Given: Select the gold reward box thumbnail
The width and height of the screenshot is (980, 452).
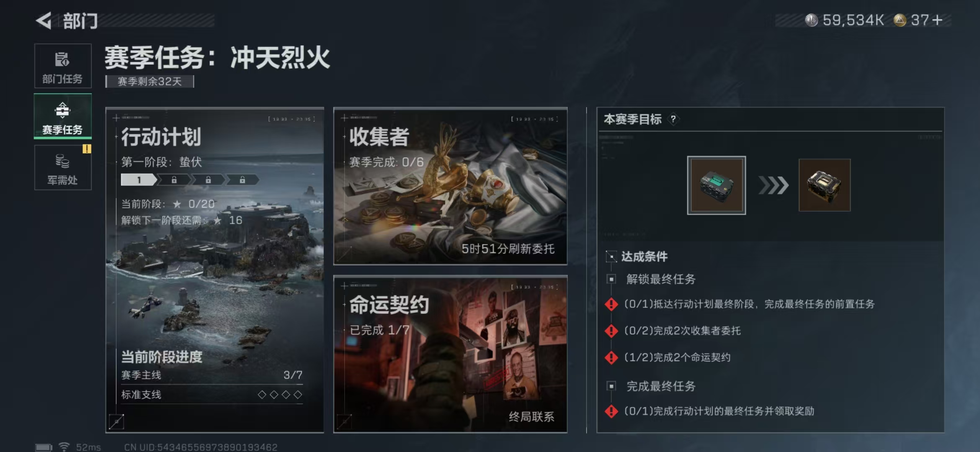Looking at the screenshot, I should 825,185.
